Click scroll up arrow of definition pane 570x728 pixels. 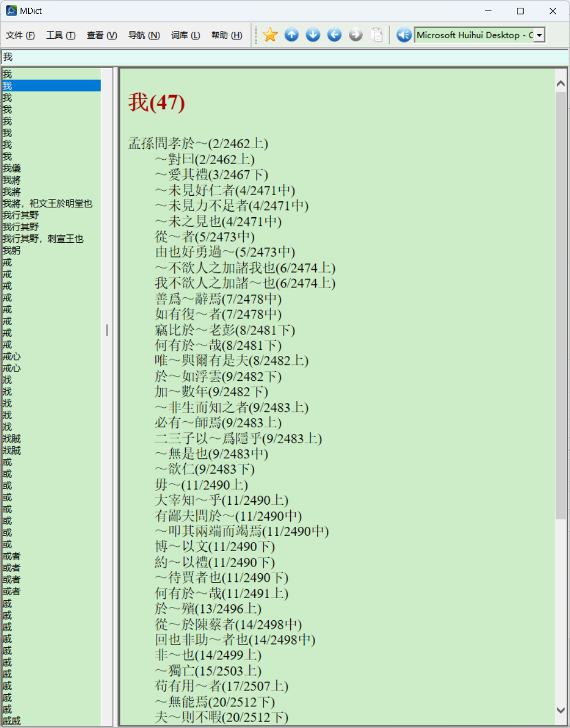pyautogui.click(x=561, y=83)
